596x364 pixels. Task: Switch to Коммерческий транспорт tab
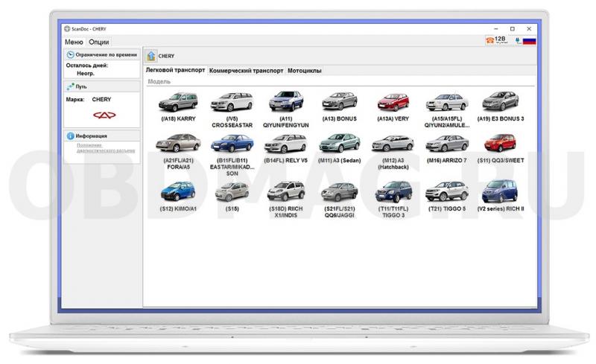pos(247,71)
